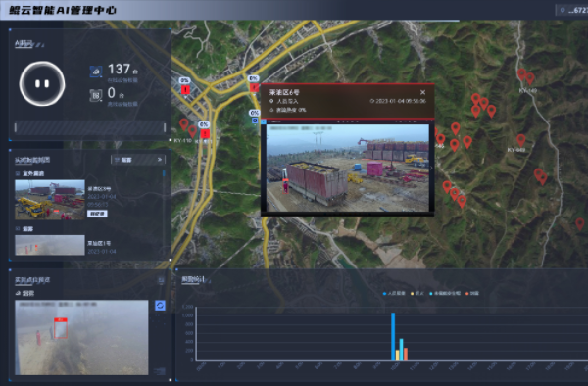This screenshot has height=386, width=588.
Task: Collapse the 烟雾 alarm category group
Action: (24, 228)
